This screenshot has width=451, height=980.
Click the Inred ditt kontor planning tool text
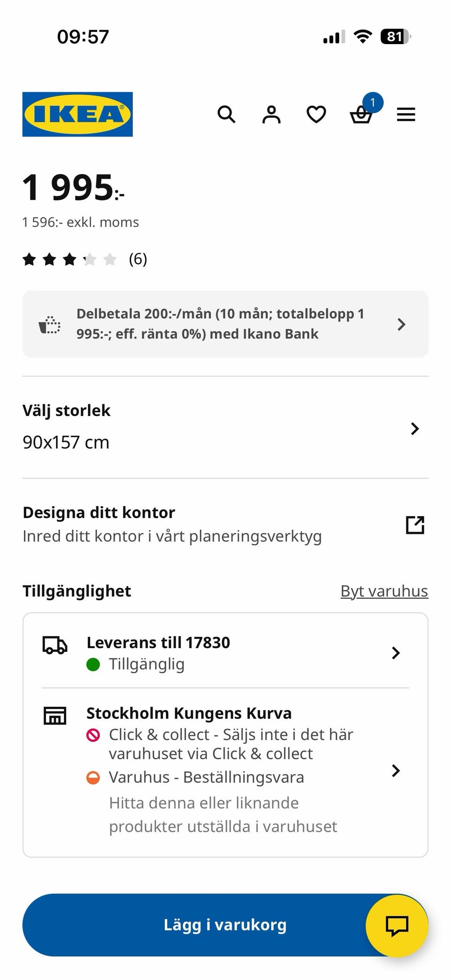click(x=172, y=536)
